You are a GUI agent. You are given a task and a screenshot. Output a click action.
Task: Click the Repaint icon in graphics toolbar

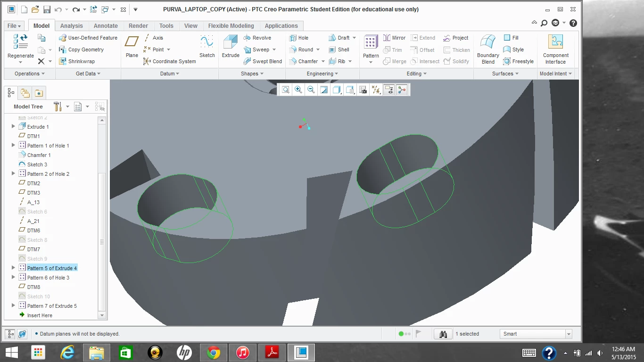pos(324,90)
